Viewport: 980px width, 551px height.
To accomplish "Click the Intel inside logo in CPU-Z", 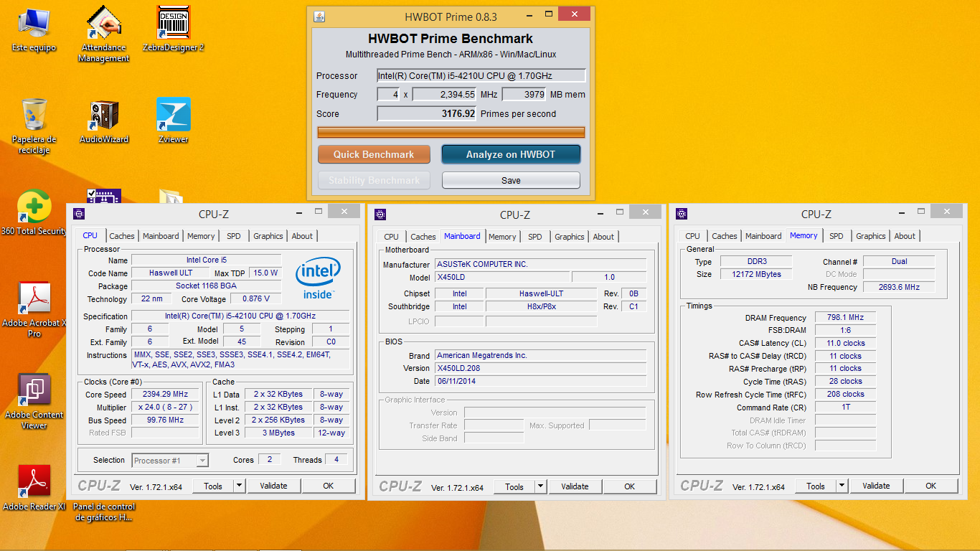I will (318, 278).
